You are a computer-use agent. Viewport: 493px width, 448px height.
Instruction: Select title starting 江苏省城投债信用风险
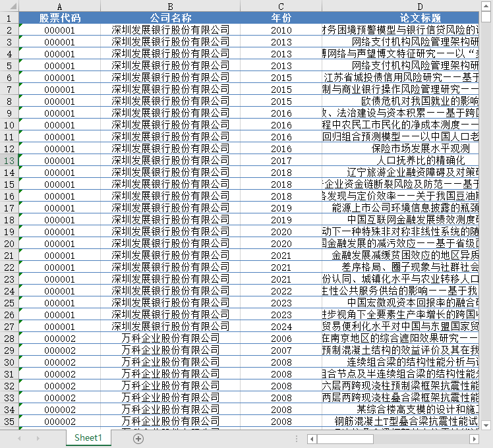tap(400, 78)
